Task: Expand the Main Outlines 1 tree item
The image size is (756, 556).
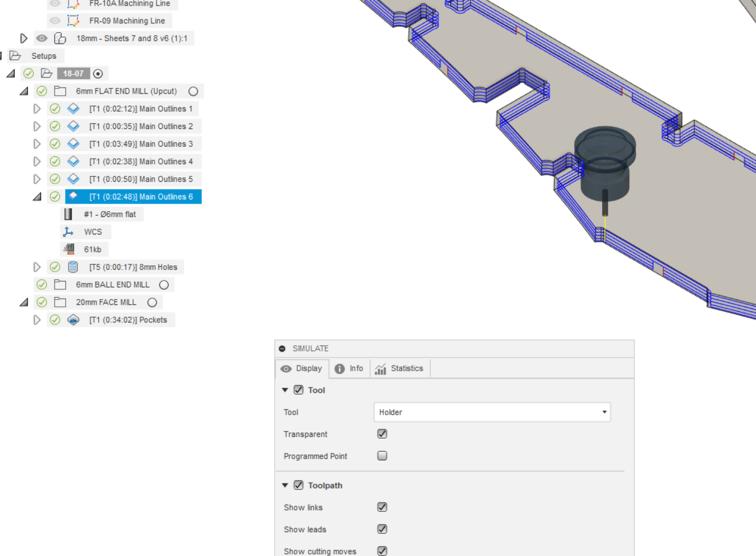Action: click(37, 108)
